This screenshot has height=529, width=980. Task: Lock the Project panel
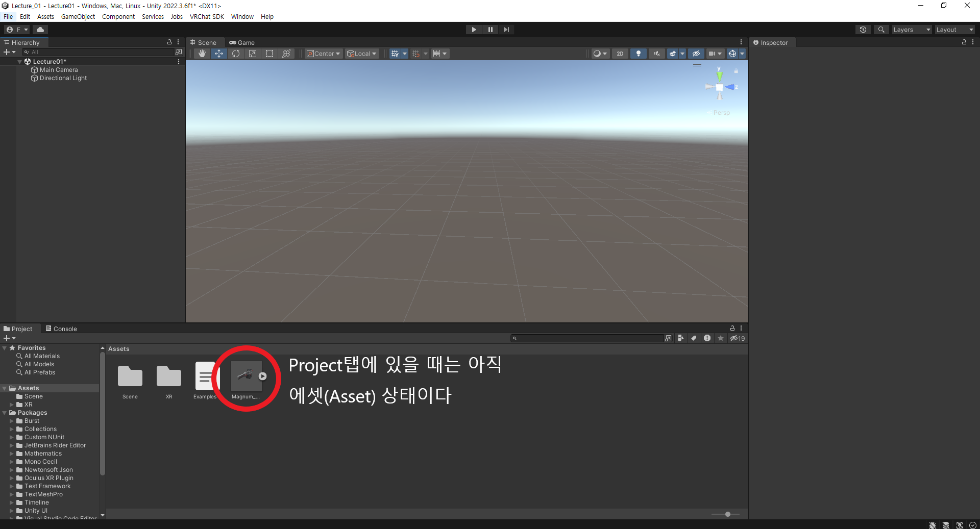(x=732, y=329)
